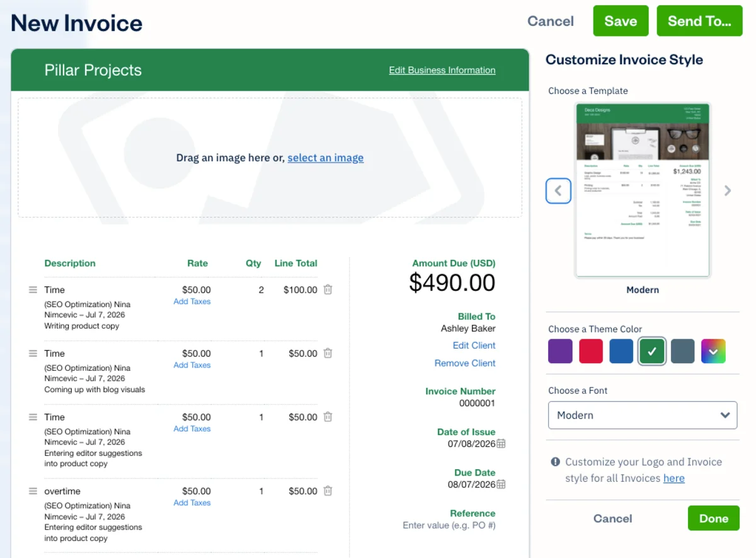Click Date of Issue value 07/08/2026
The width and height of the screenshot is (756, 558).
[472, 444]
